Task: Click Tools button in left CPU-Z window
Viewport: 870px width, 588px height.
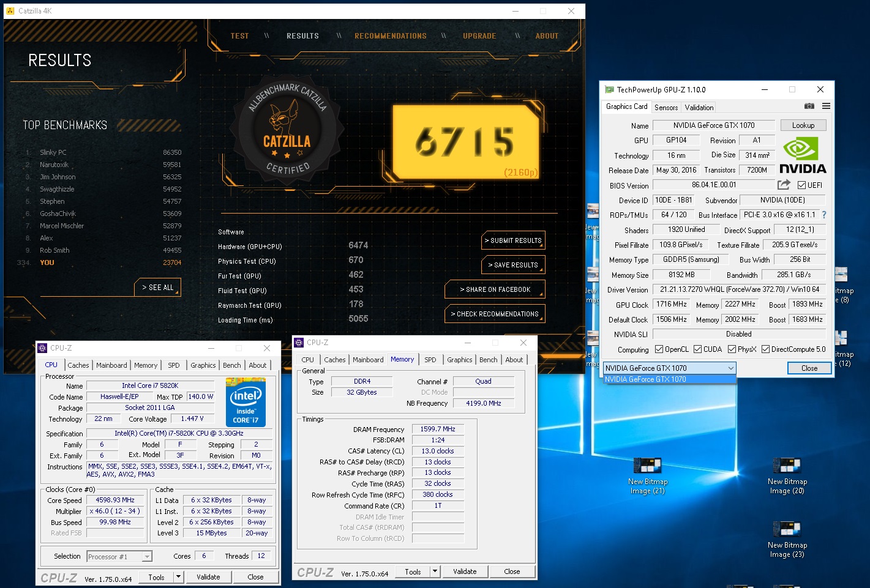Action: [156, 577]
